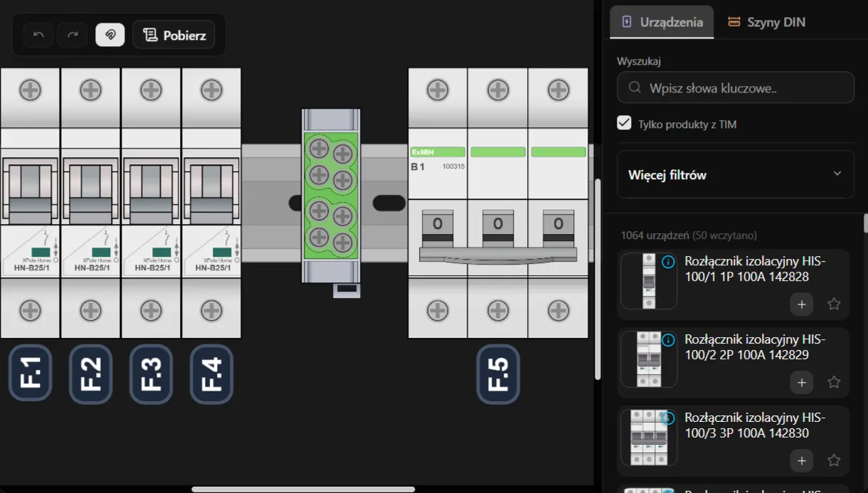Click Rozłącznik izolacyjny HIS-100/2 2P 100A 142829 text

[x=755, y=346]
